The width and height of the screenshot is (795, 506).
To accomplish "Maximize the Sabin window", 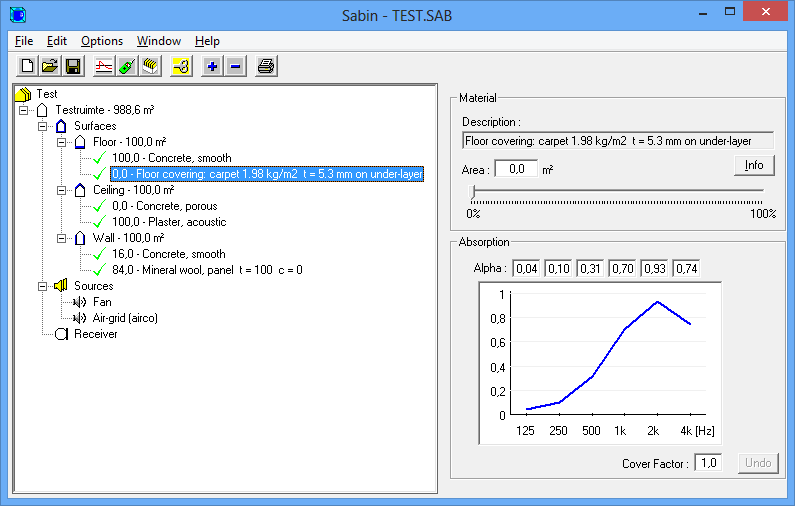I will pyautogui.click(x=730, y=12).
